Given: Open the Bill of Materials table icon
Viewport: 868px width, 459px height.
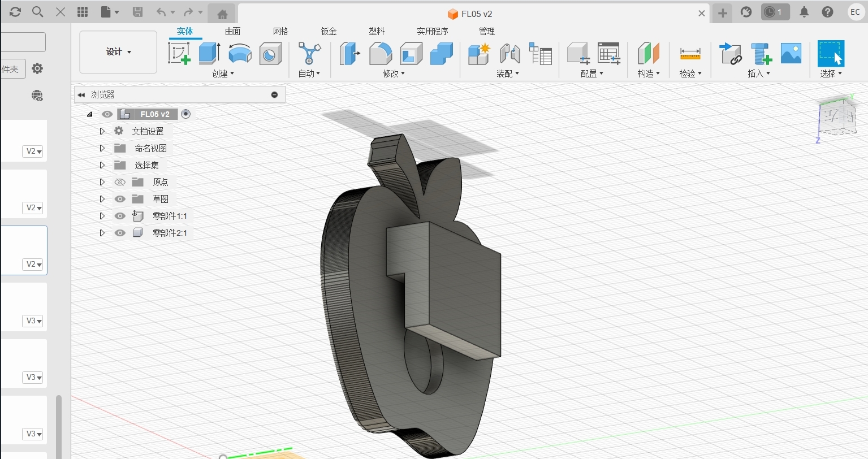Looking at the screenshot, I should pyautogui.click(x=541, y=54).
